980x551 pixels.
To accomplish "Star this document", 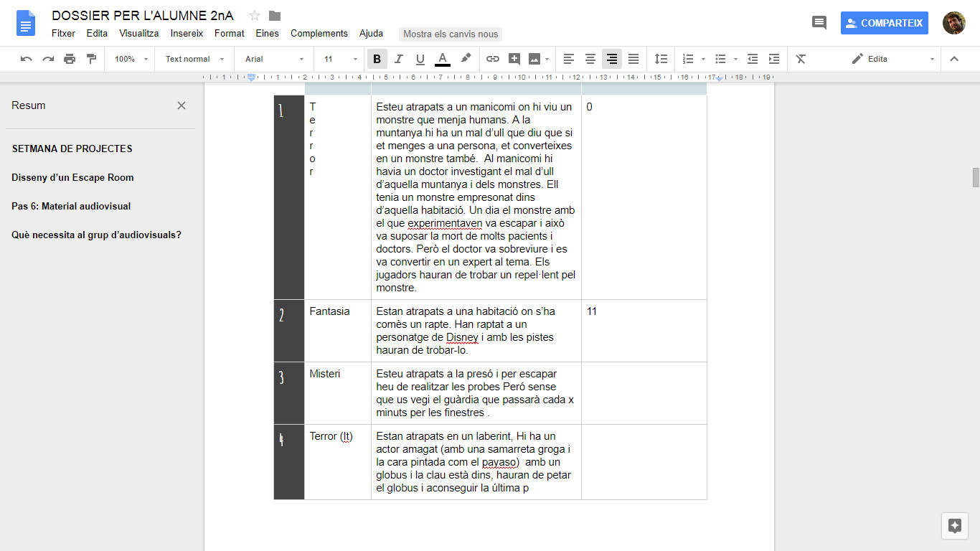I will click(x=255, y=16).
